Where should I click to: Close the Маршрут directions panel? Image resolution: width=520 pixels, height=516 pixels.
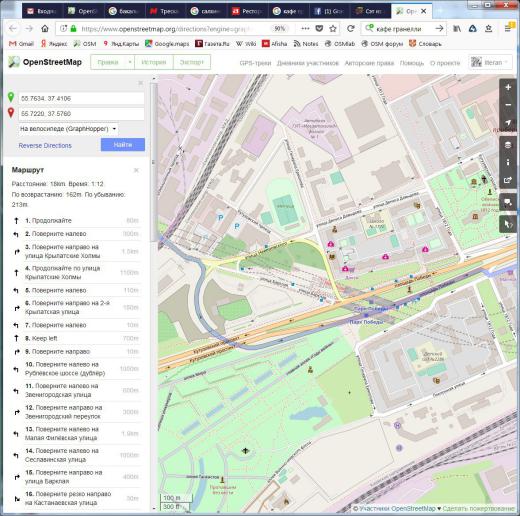click(x=136, y=170)
